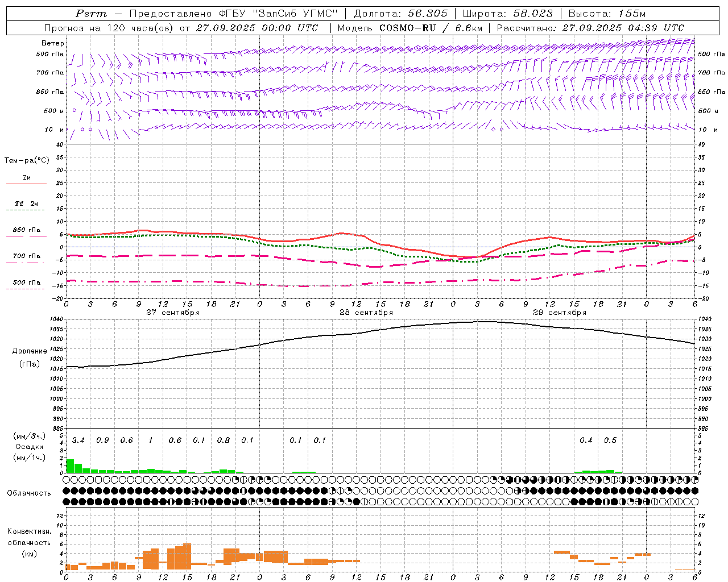Screen dimensions: 728x582
Task: Click the "(мм/1ч.)" hourly precipitation unit label
Action: tap(30, 457)
